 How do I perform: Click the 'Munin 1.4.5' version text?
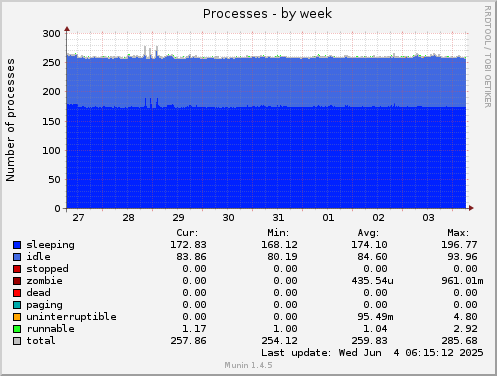pyautogui.click(x=248, y=365)
